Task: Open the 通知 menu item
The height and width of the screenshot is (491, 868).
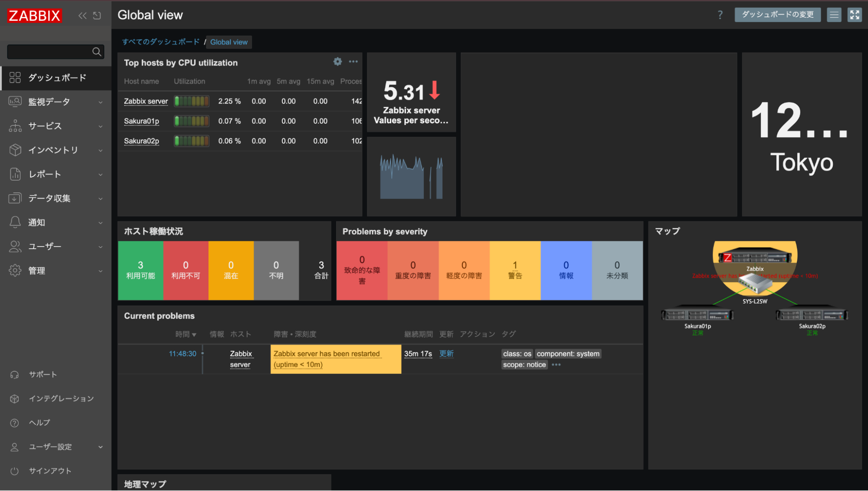Action: coord(56,222)
